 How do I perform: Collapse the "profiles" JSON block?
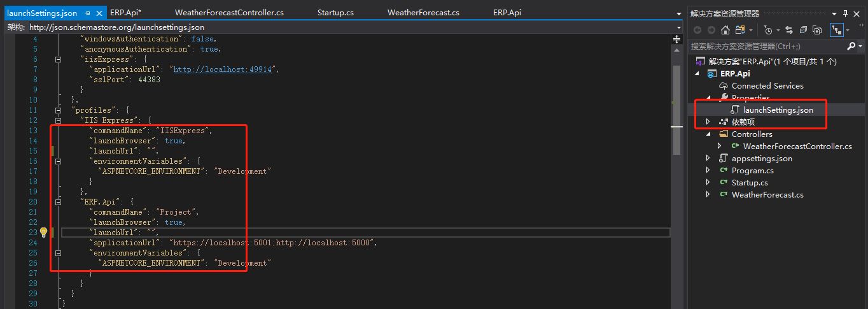point(59,110)
